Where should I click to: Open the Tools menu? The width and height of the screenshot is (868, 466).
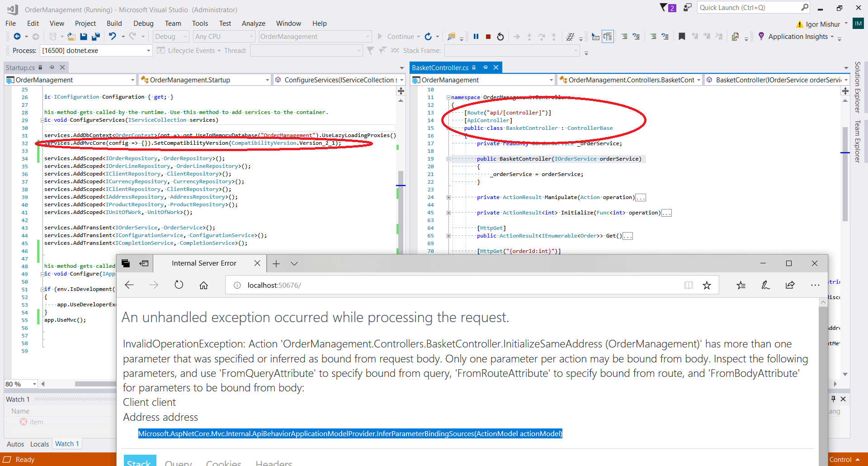[x=200, y=24]
